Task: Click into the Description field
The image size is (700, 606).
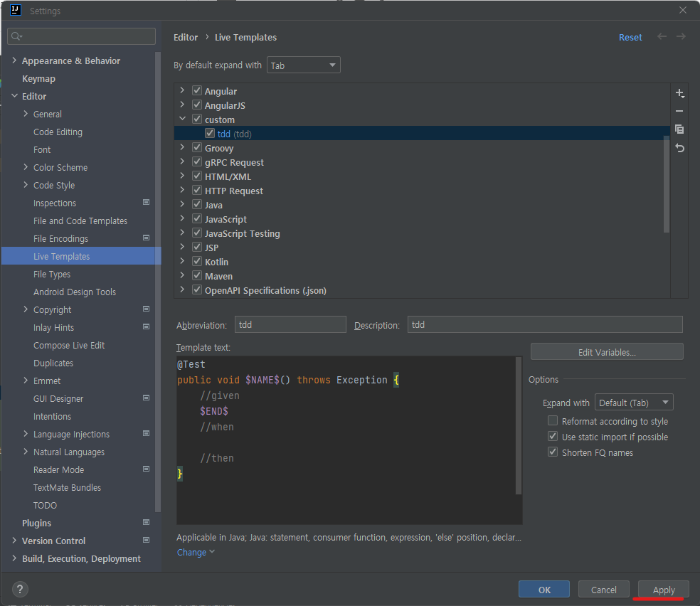Action: pyautogui.click(x=545, y=324)
